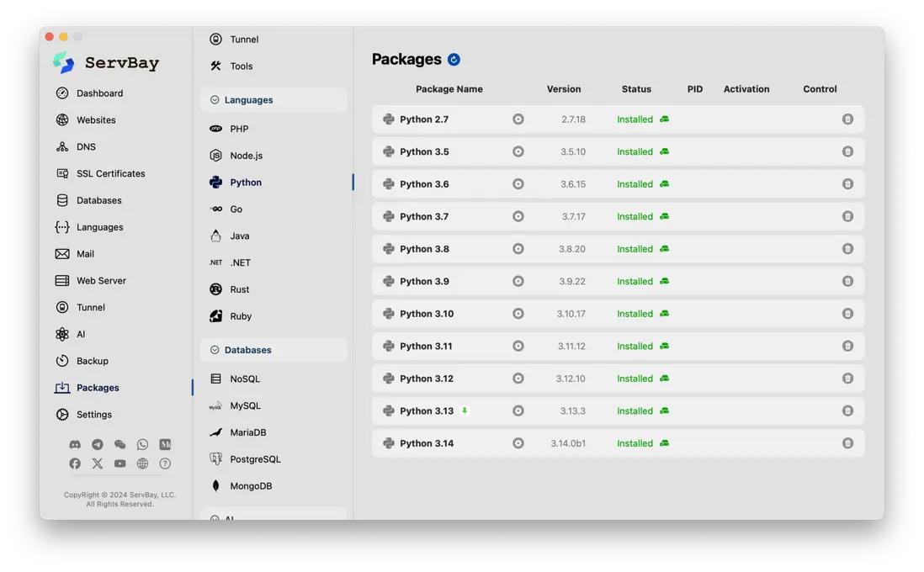Refresh the Packages list
This screenshot has height=572, width=924.
click(x=454, y=60)
